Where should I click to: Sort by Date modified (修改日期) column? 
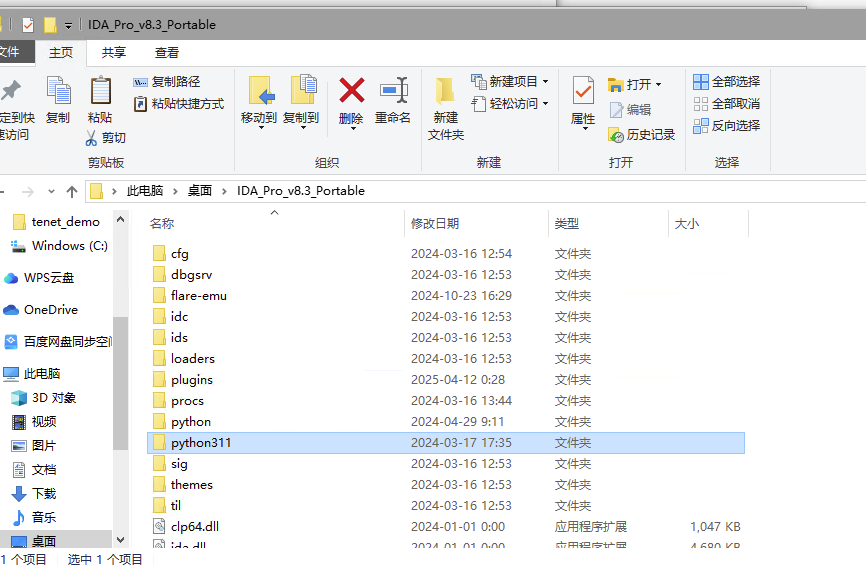click(x=435, y=224)
